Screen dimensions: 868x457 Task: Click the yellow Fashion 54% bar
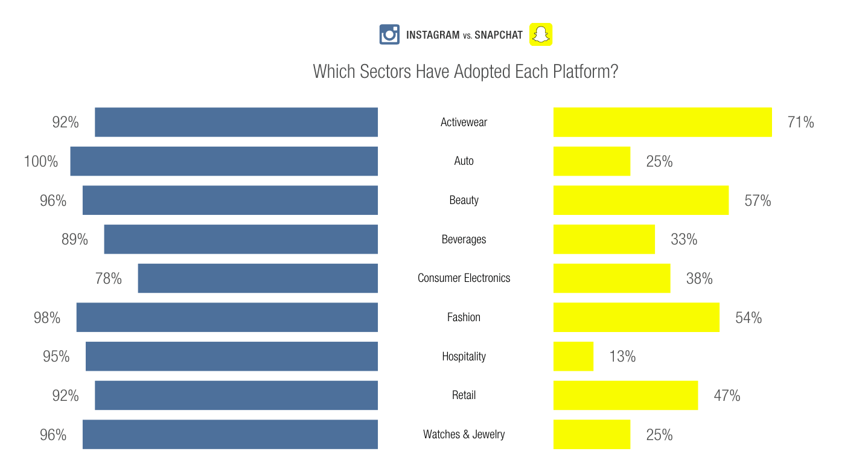pyautogui.click(x=636, y=317)
